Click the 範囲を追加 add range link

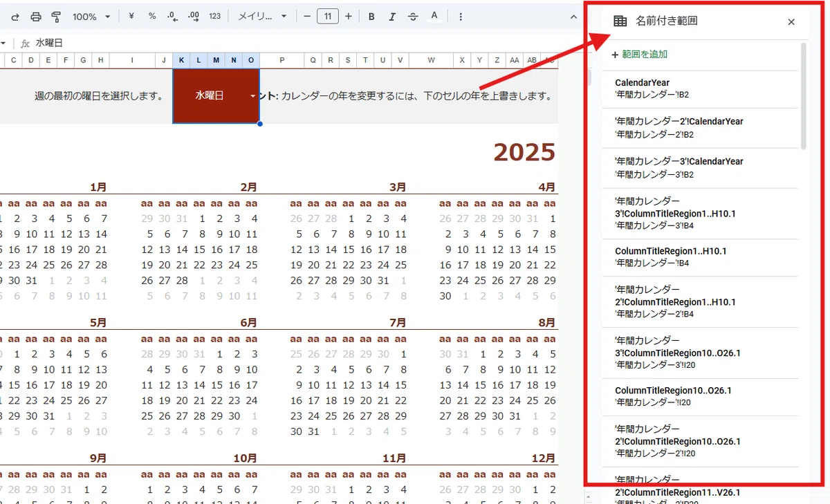[640, 54]
